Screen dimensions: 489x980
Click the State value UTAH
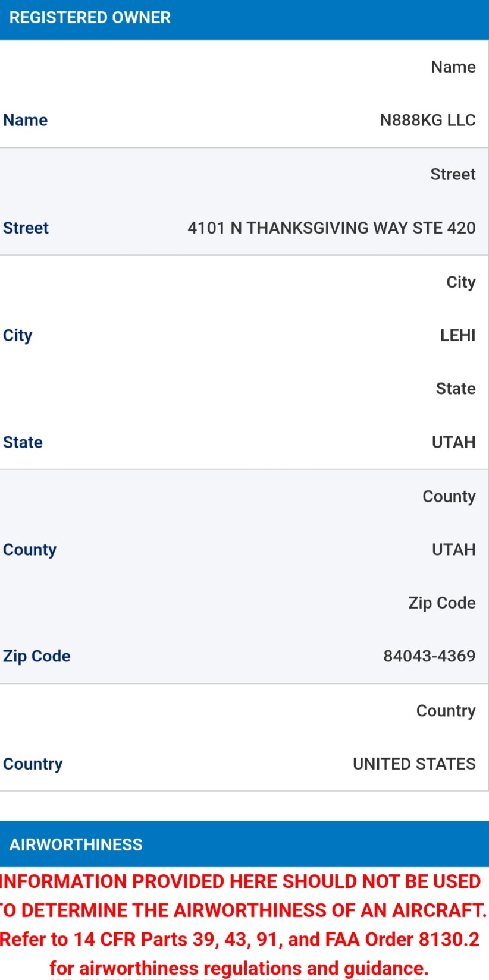click(453, 442)
